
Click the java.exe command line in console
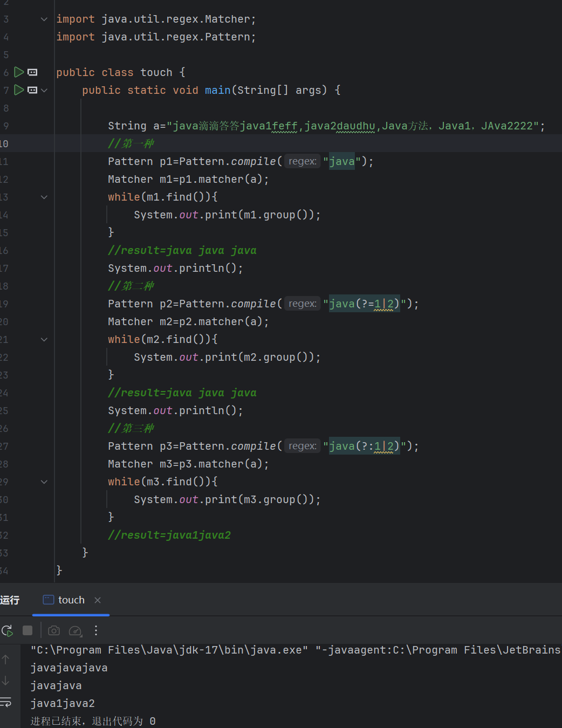[x=296, y=650]
